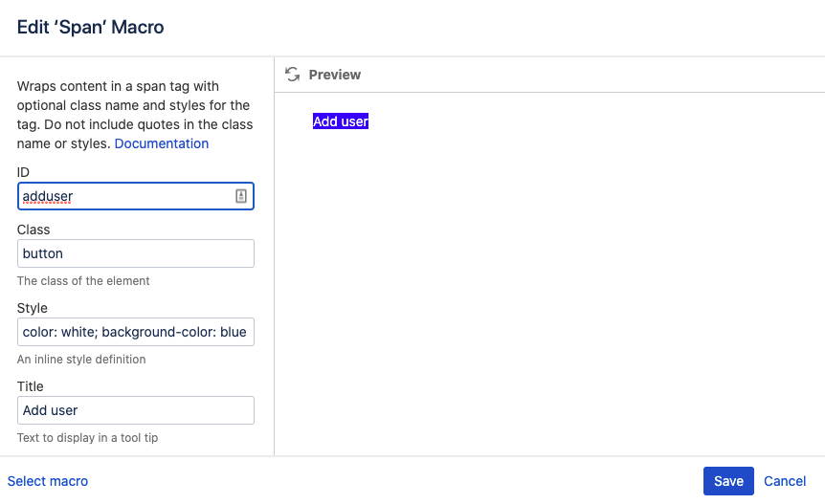
Task: Click the Title field showing 'Add user'
Action: (135, 410)
